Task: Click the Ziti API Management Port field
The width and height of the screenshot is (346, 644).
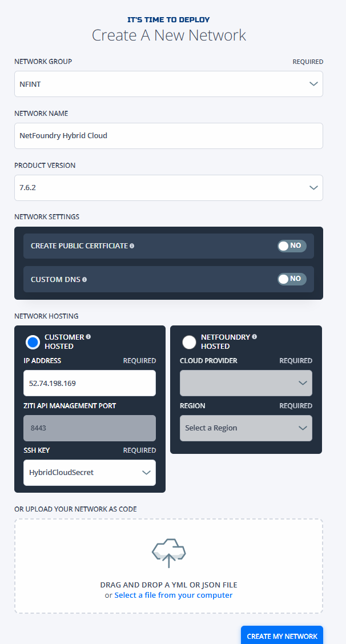Action: (x=90, y=428)
